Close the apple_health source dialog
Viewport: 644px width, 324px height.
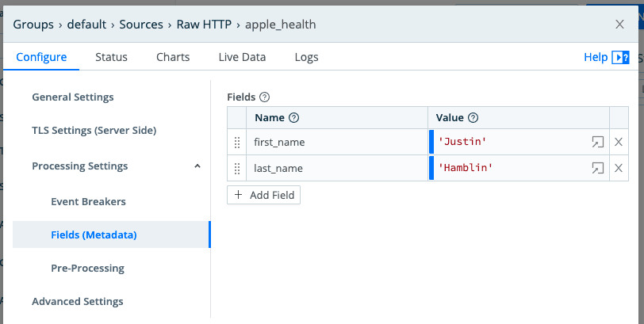619,24
